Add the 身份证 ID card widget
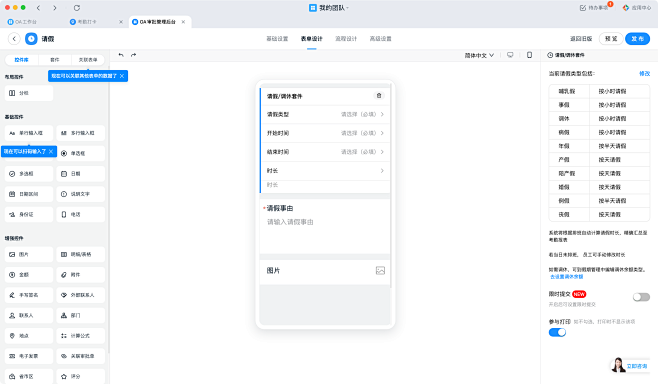 click(29, 214)
